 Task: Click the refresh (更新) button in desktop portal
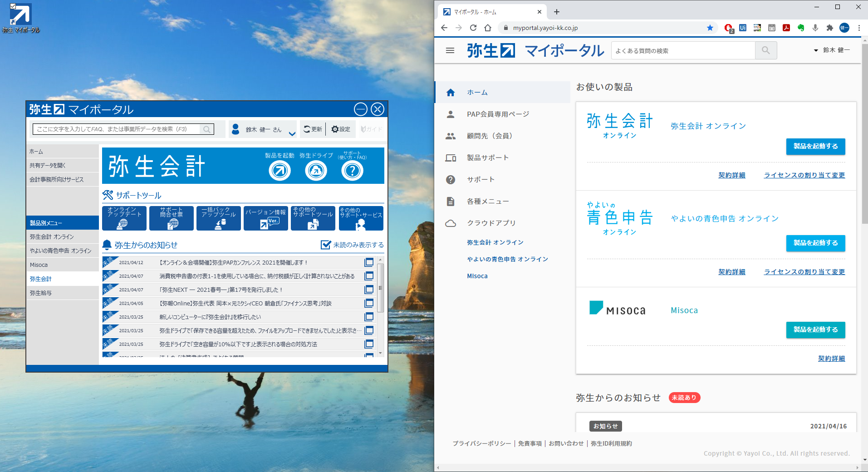click(x=313, y=129)
